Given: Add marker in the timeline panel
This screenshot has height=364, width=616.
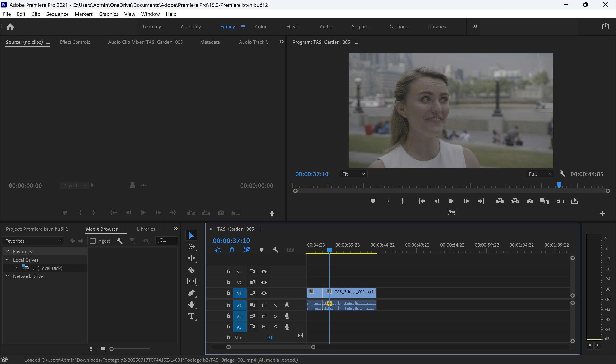Looking at the screenshot, I should 261,250.
